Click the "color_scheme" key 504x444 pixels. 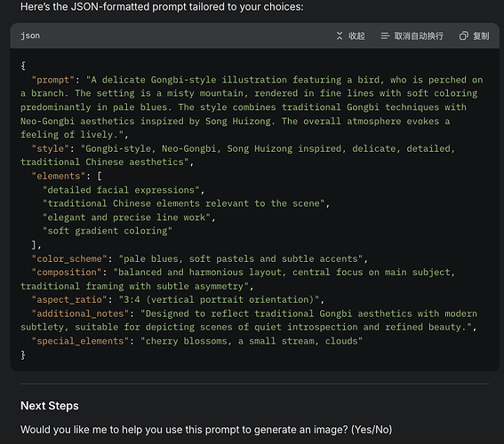coord(69,258)
